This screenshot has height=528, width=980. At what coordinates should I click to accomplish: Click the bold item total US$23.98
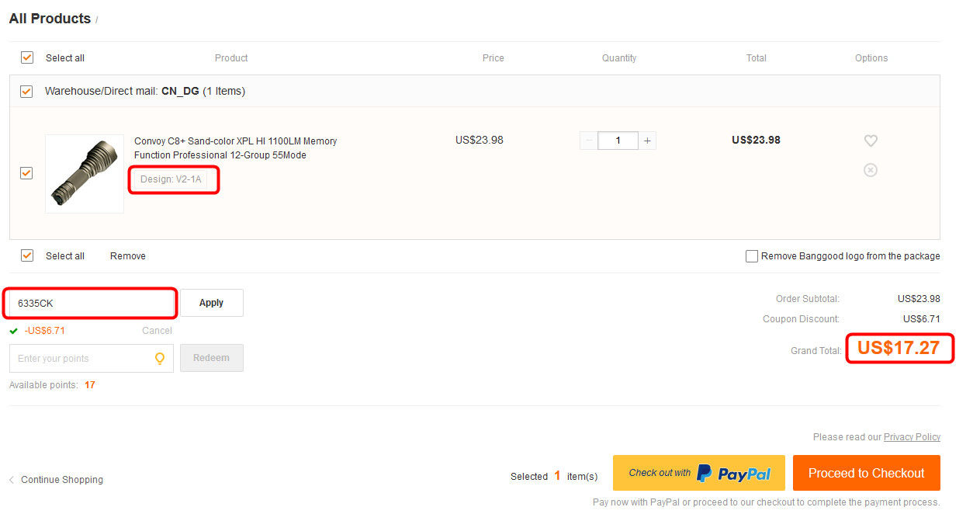[x=756, y=141]
